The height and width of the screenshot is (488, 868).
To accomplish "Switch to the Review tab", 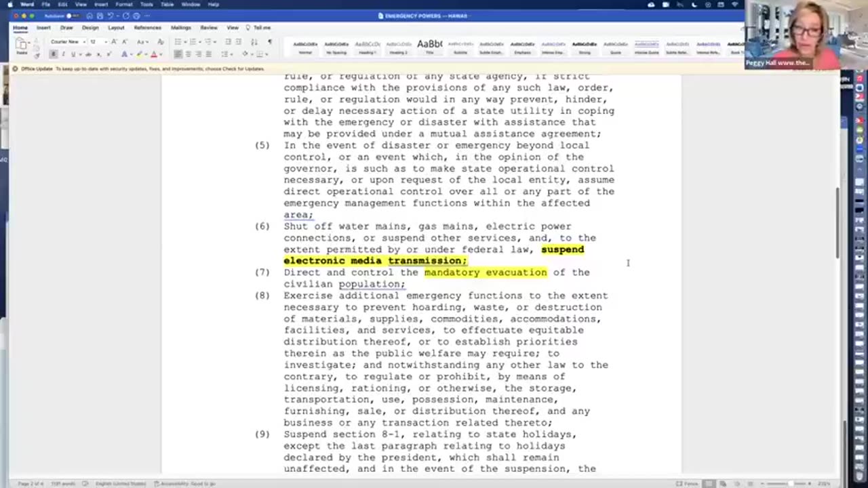I will pos(209,28).
